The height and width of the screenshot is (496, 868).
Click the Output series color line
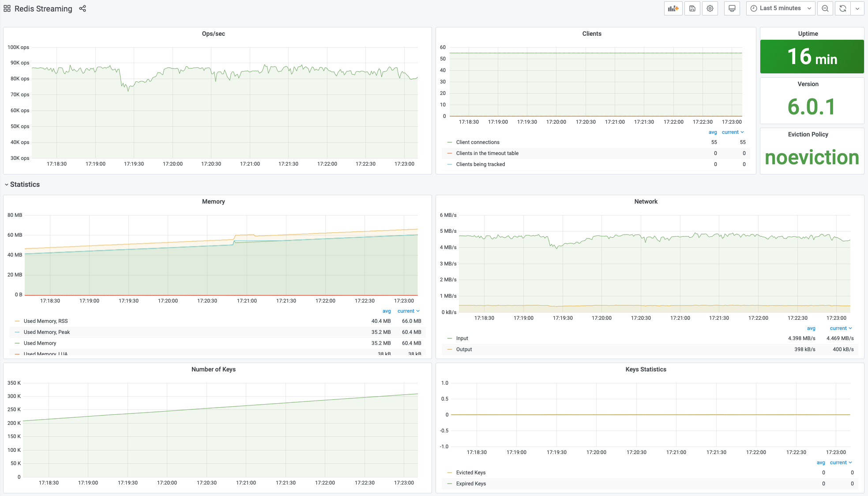point(450,349)
